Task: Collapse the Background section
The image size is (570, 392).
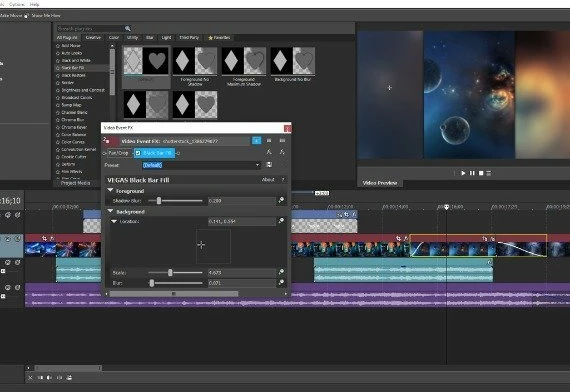Action: coord(111,211)
